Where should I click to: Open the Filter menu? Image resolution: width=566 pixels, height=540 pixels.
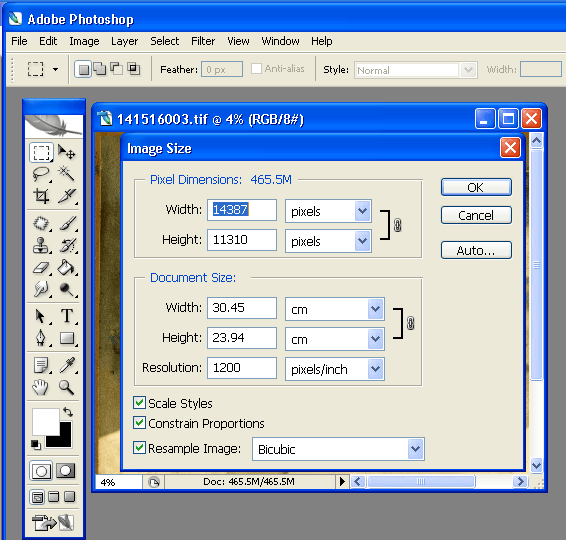tap(203, 41)
